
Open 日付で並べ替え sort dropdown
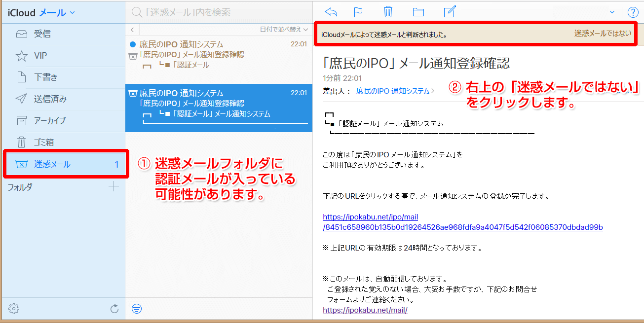point(283,30)
